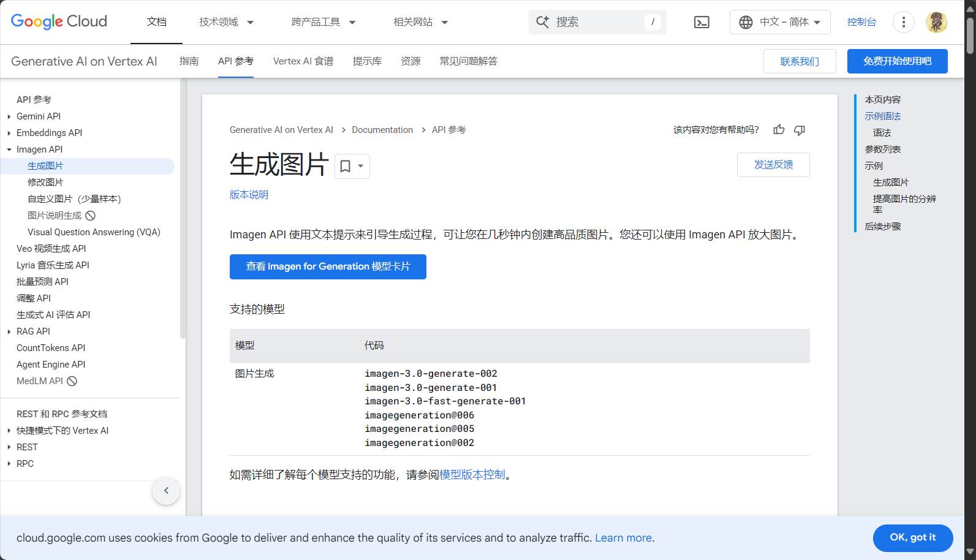This screenshot has width=976, height=560.
Task: Switch to the 资源 tab
Action: point(410,61)
